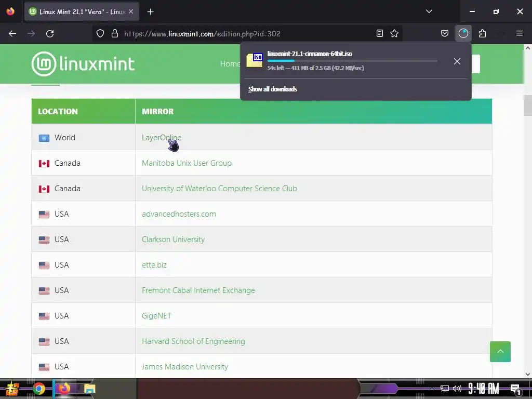Open the list all tabs chevron

(x=429, y=11)
